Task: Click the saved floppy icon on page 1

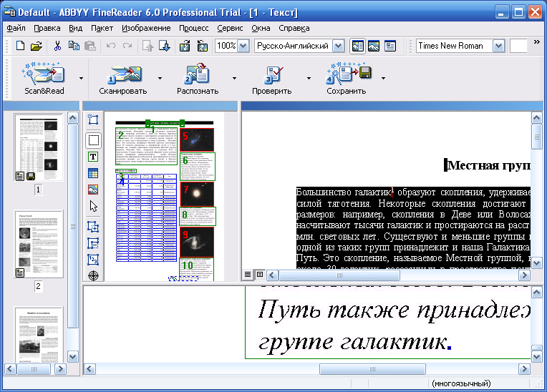Action: [31, 176]
